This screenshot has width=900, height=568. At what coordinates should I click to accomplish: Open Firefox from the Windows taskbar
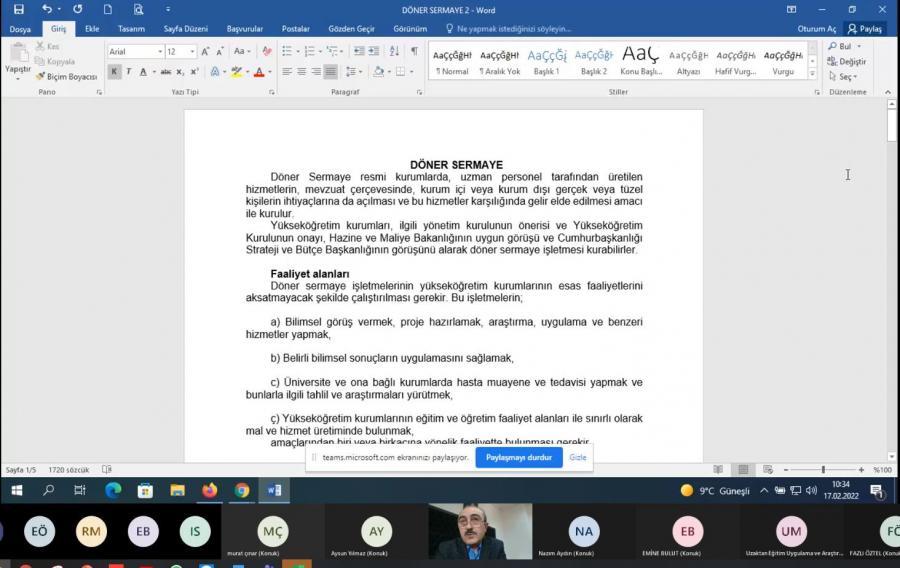tap(209, 490)
